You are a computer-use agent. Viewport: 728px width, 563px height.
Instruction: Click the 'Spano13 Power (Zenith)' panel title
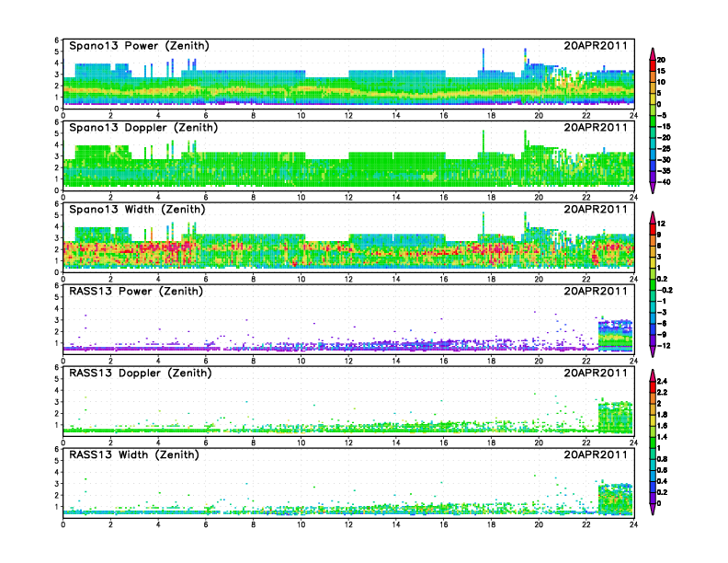140,45
